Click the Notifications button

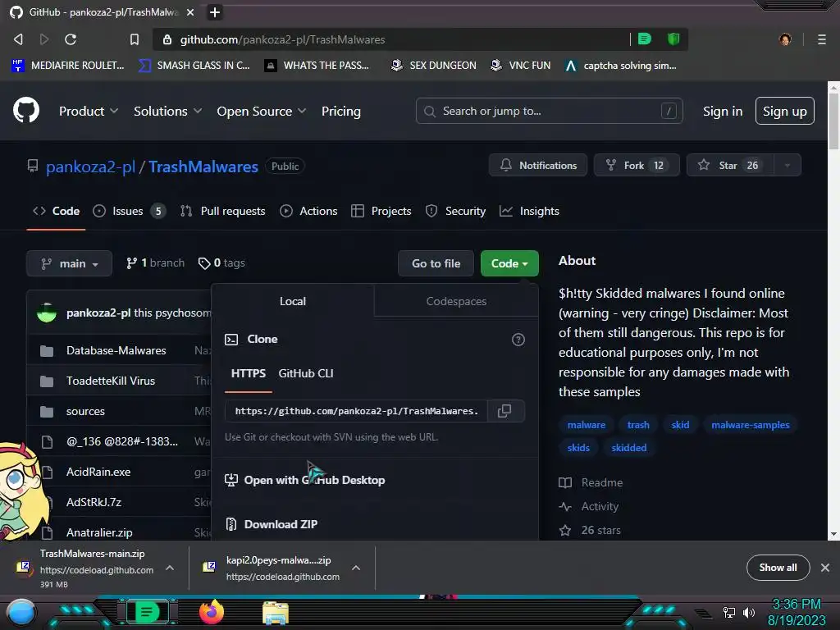click(x=538, y=165)
